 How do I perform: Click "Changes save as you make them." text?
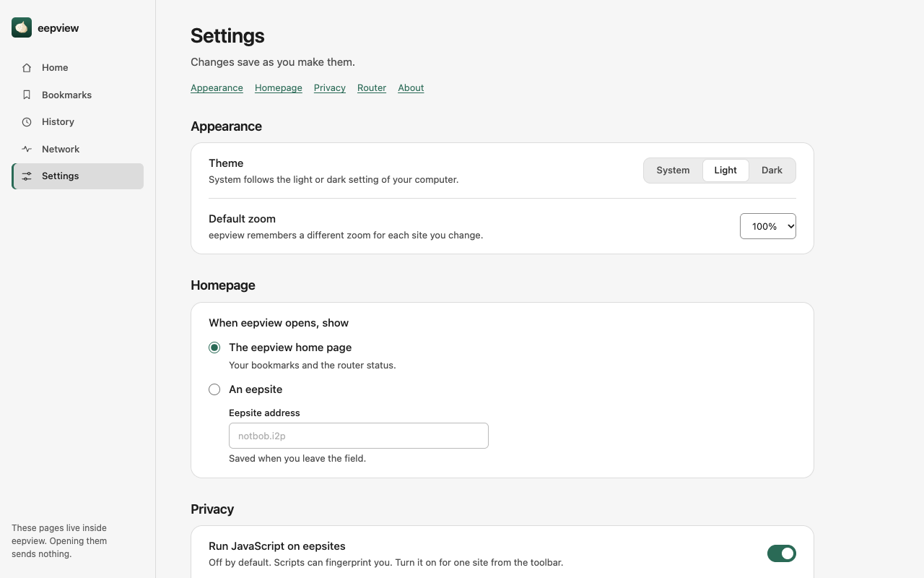273,62
